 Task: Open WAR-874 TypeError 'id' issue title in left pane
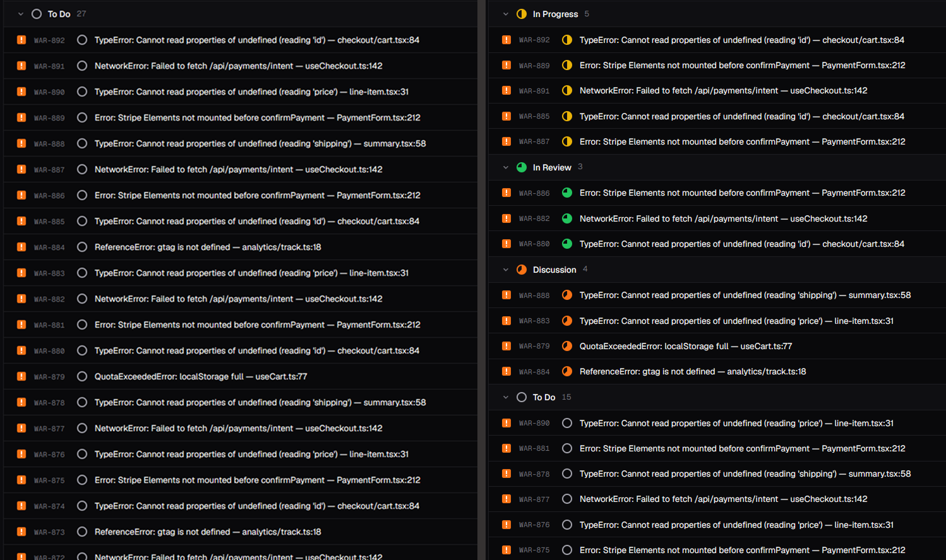(x=257, y=506)
